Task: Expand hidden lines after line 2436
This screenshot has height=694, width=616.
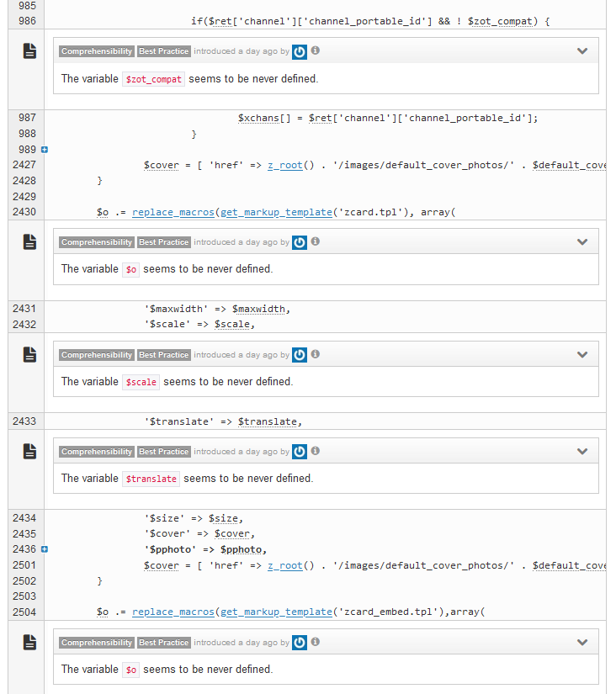Action: [45, 549]
